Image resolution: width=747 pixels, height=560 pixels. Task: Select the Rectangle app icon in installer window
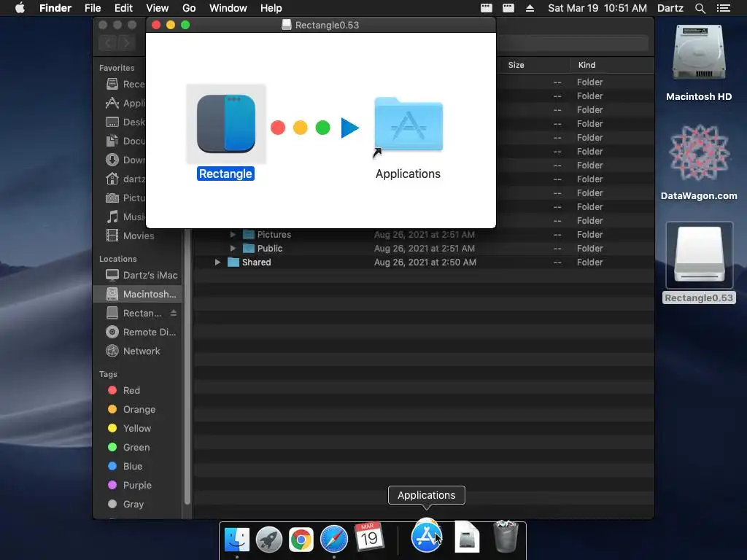click(x=226, y=124)
